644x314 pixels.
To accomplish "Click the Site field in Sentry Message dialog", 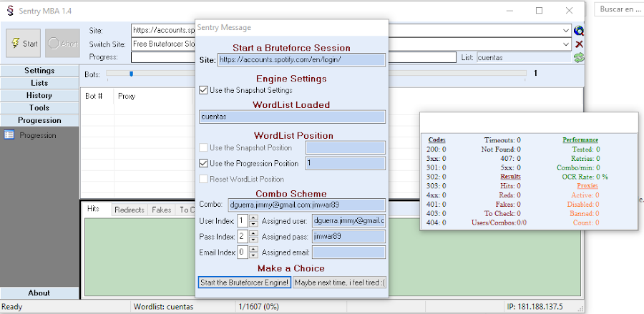I will click(x=301, y=59).
